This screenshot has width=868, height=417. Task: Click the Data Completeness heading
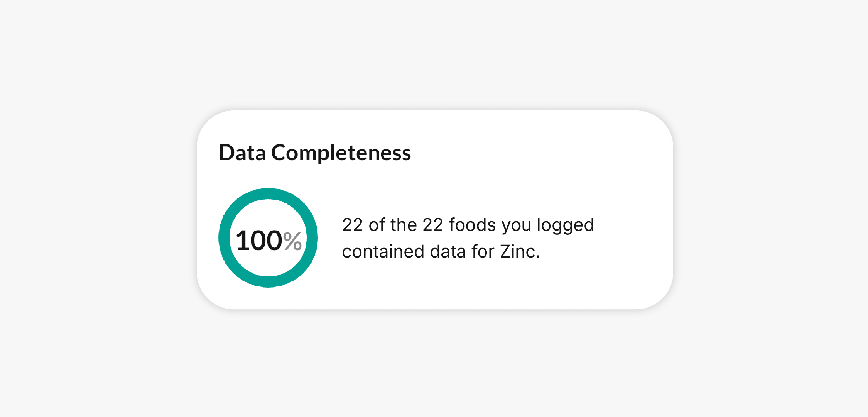[315, 153]
